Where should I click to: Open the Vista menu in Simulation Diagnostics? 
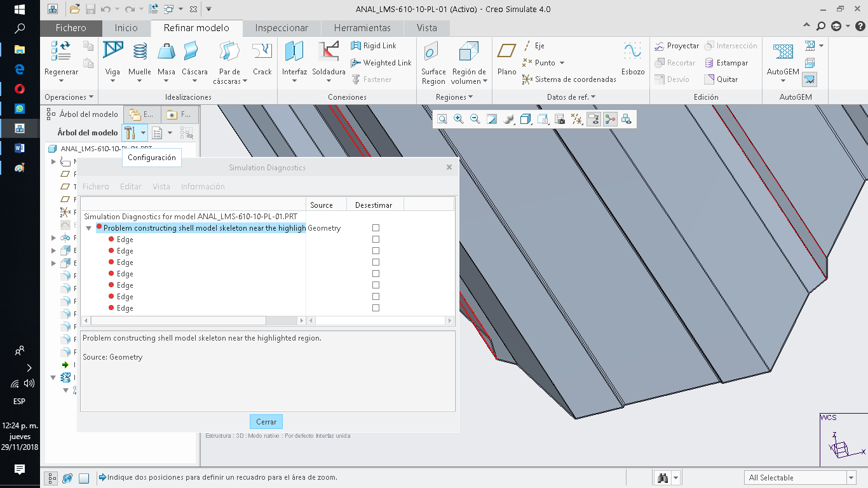161,186
